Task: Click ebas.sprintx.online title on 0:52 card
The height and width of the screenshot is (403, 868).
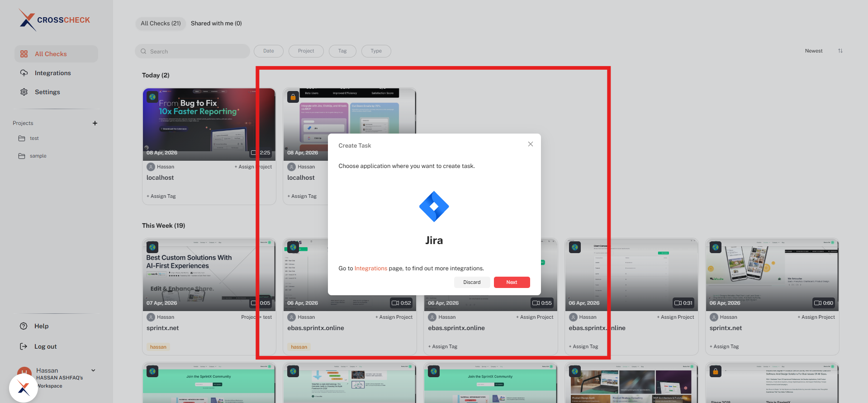Action: [x=316, y=328]
